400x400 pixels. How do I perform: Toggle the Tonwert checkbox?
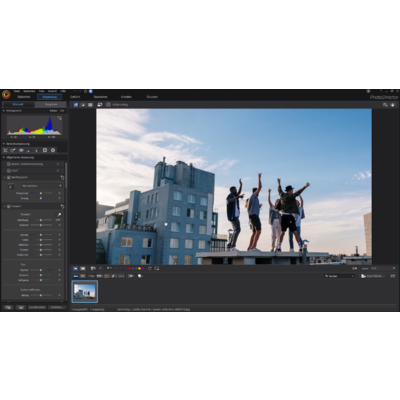pyautogui.click(x=9, y=207)
